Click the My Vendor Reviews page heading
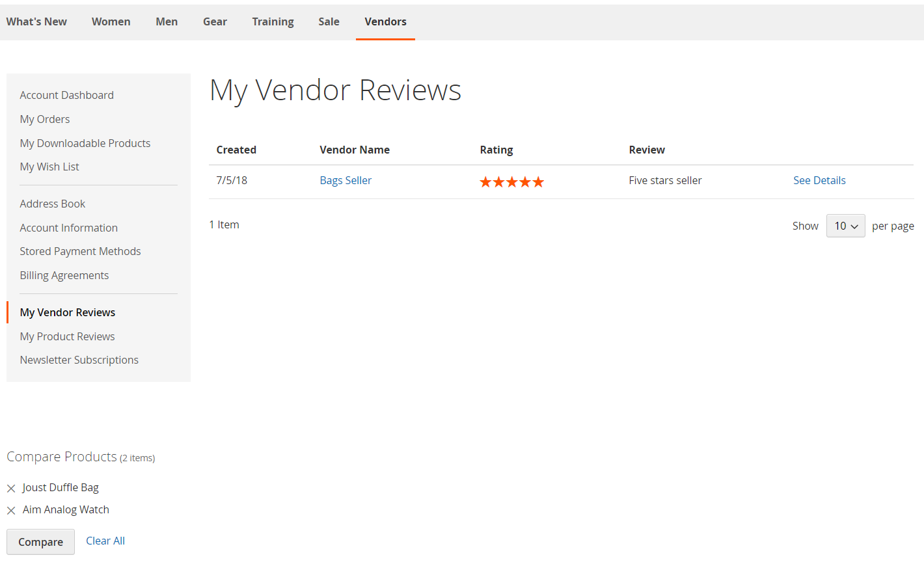The image size is (924, 566). (335, 90)
